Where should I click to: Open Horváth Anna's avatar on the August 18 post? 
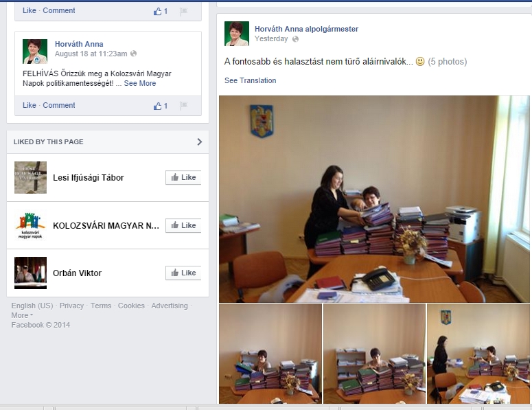point(35,52)
